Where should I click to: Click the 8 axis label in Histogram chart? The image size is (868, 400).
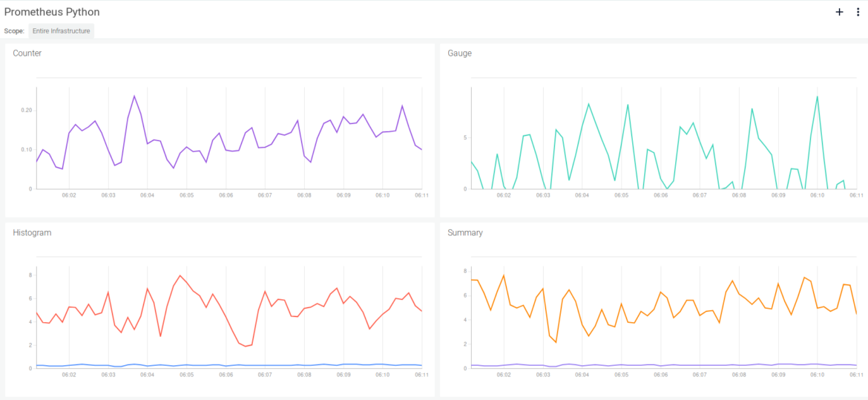click(x=30, y=275)
